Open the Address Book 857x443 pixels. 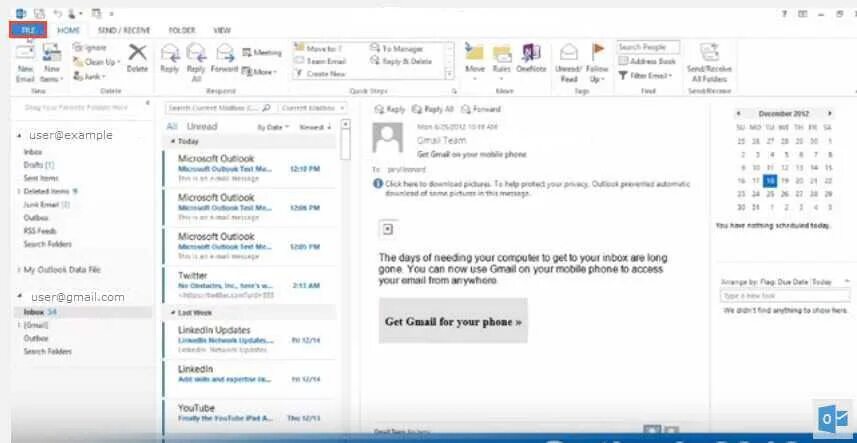pyautogui.click(x=648, y=62)
